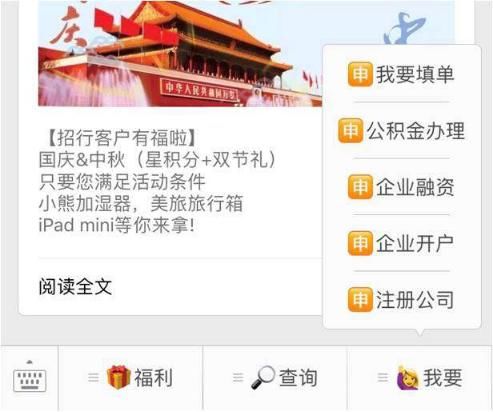
Task: Collapse the 我要 popup menu
Action: [420, 378]
